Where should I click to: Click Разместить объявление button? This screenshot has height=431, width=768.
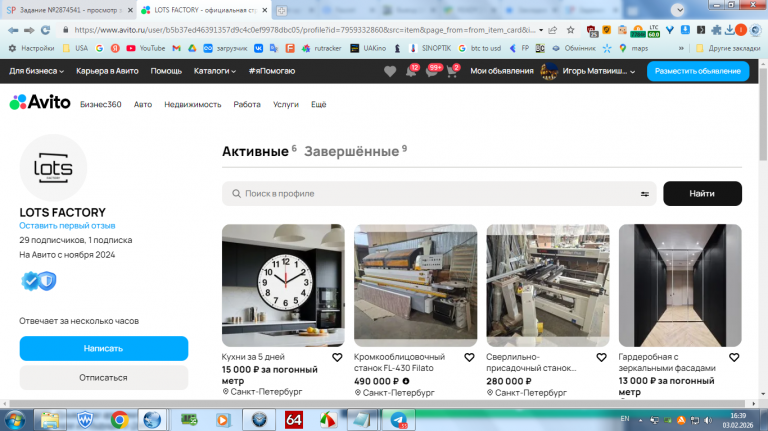[x=698, y=71]
